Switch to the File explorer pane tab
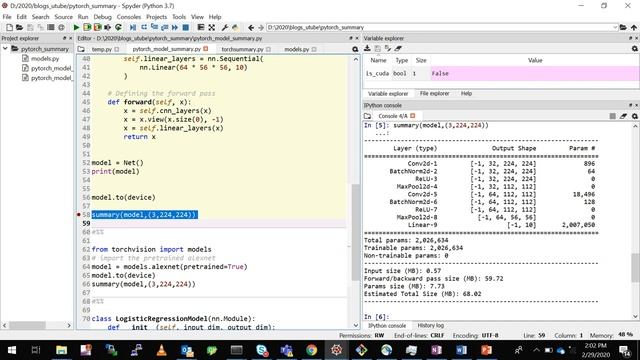This screenshot has width=640, height=360. tap(434, 93)
